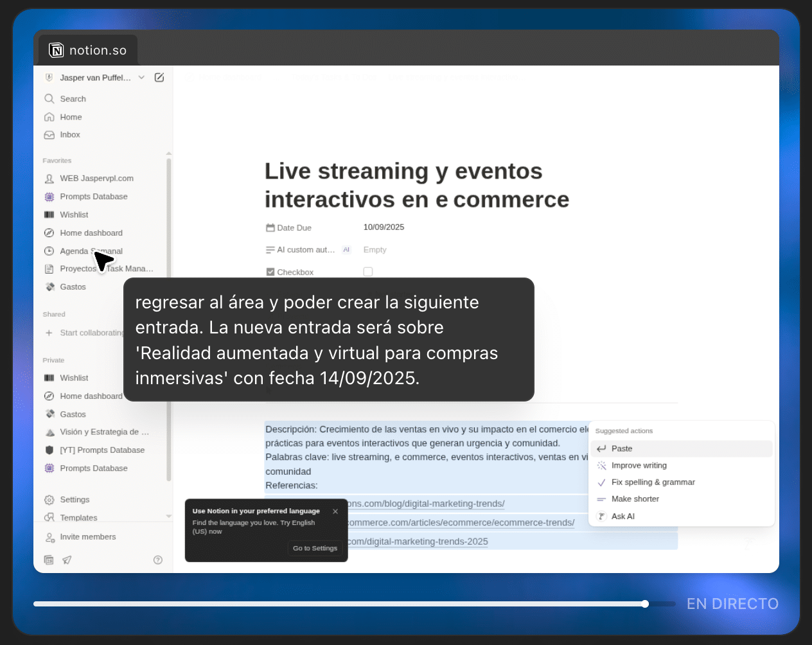Open the Inbox tray icon
Viewport: 812px width, 645px height.
click(49, 135)
